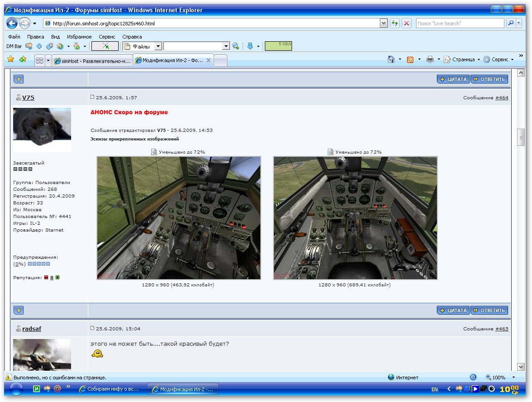532x402 pixels.
Task: Click the DM Bar magnifier search icon
Action: click(x=236, y=46)
